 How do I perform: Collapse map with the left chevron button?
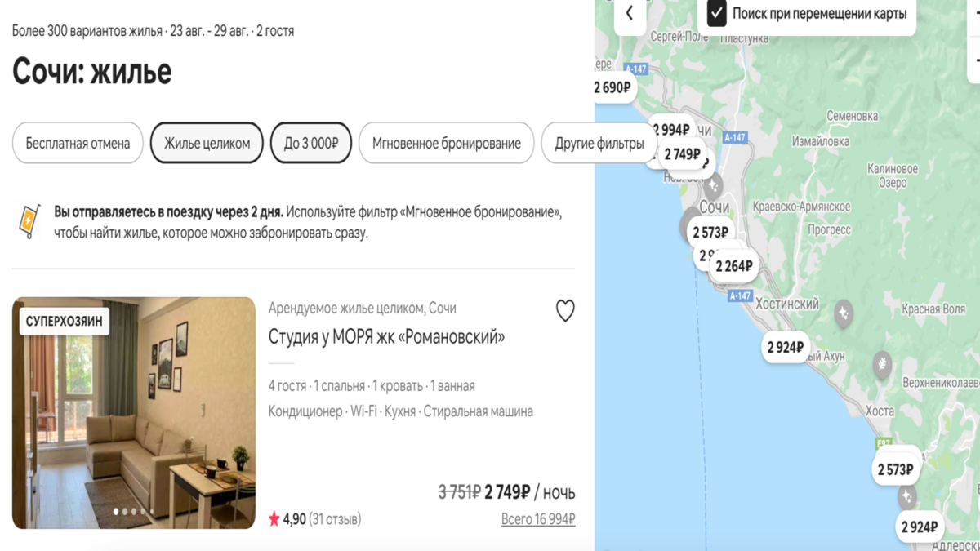coord(630,14)
